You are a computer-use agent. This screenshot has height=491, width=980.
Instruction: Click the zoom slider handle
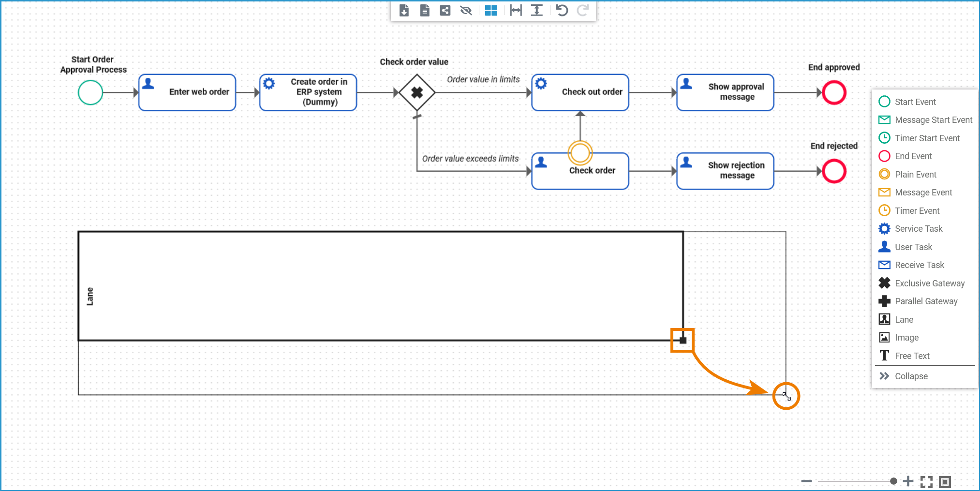[x=893, y=481]
